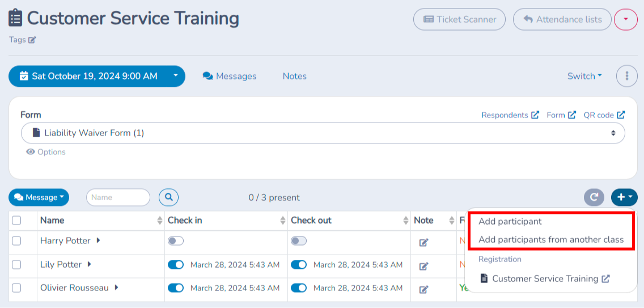
Task: Edit the note for Harry Potter
Action: (x=424, y=243)
